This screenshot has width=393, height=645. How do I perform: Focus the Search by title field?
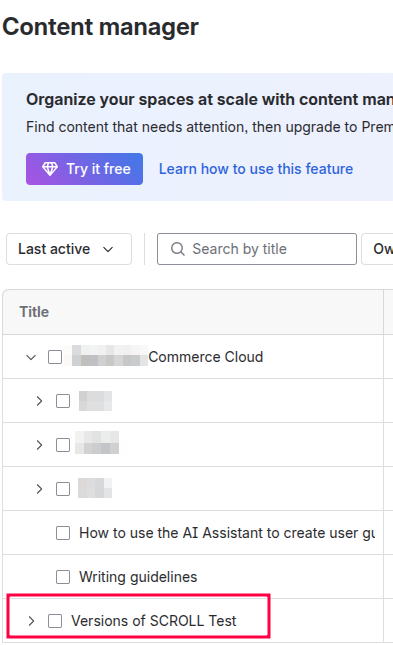(x=257, y=249)
